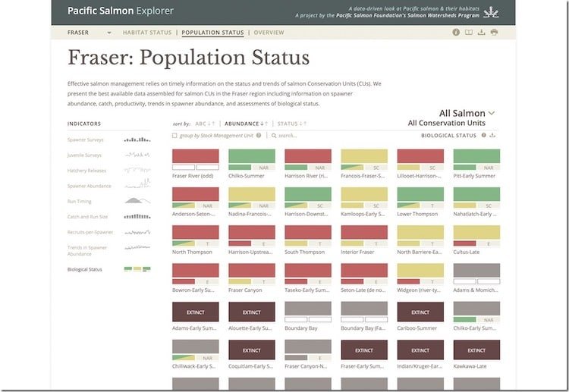Open Biological Status indicator label
This screenshot has width=569, height=392.
(x=84, y=269)
